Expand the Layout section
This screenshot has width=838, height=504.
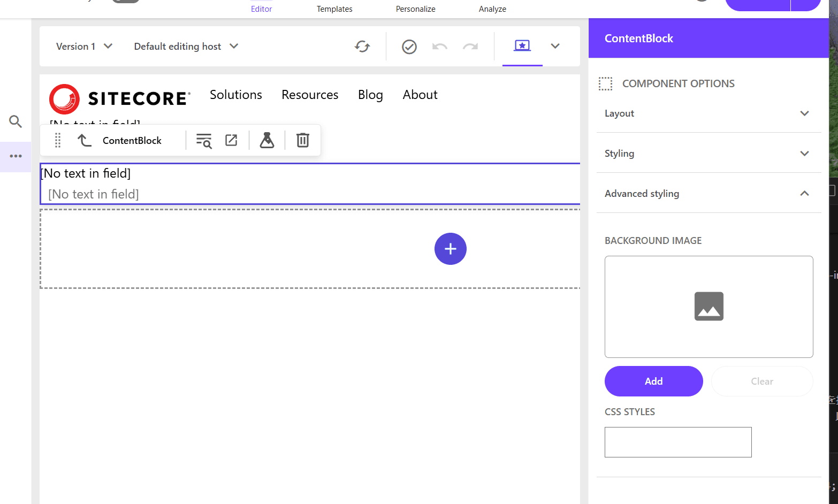[x=708, y=113]
